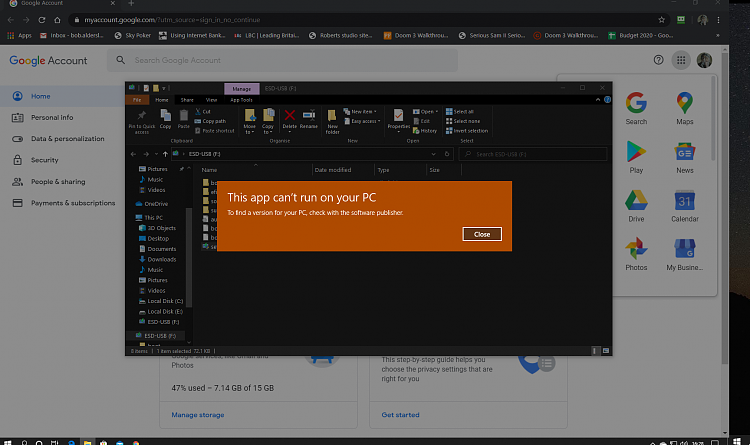Click Search Google Account field in Chrome

[x=282, y=60]
